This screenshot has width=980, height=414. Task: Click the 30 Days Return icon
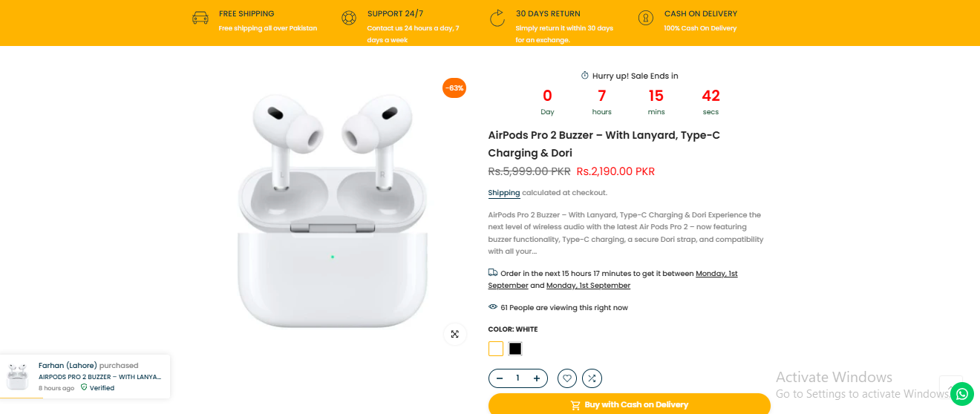[x=497, y=18]
